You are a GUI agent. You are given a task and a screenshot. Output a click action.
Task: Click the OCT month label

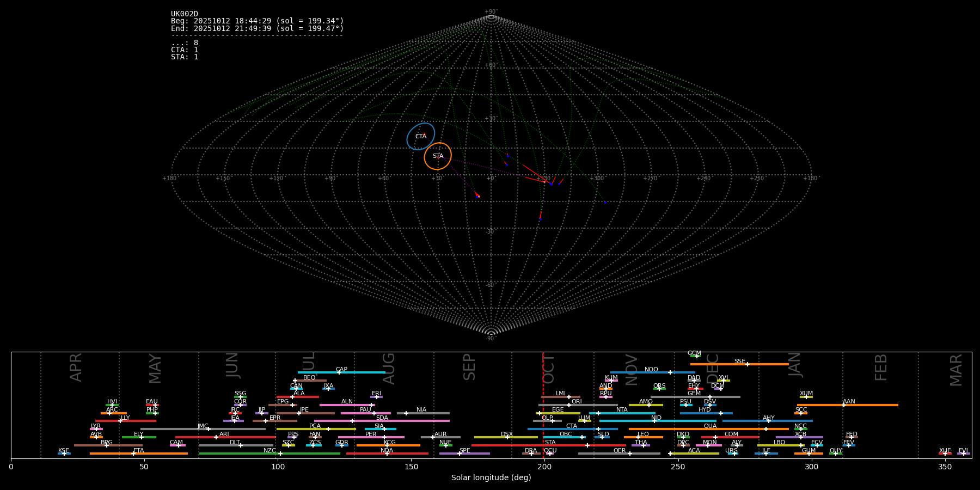click(549, 369)
